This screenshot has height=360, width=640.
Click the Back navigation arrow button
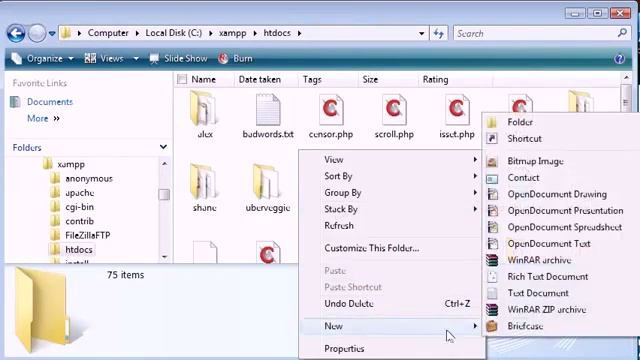coord(16,33)
